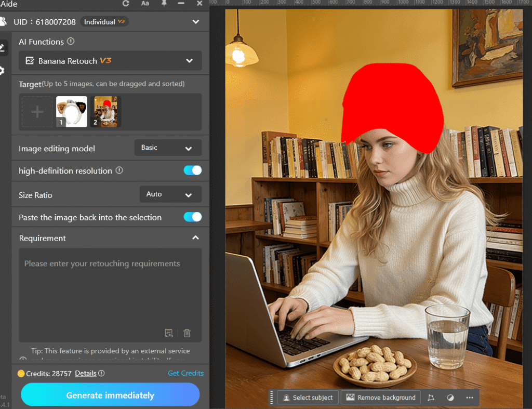Open the Remove background tool
This screenshot has height=409, width=532.
click(x=381, y=397)
